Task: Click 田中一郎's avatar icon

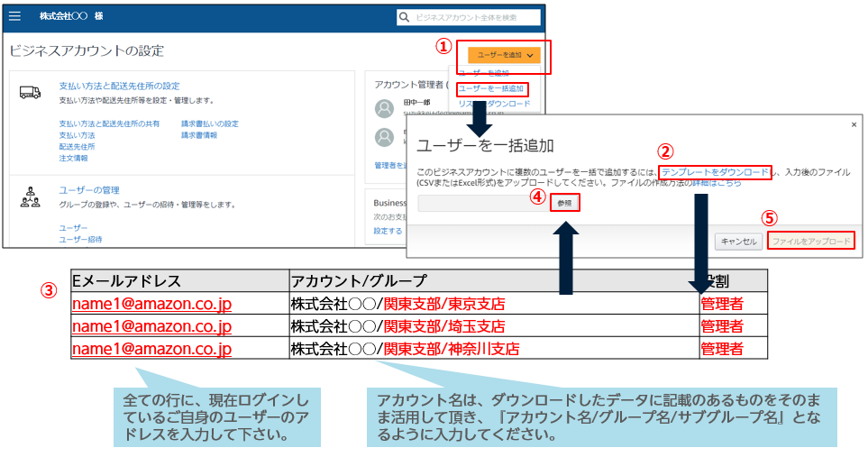Action: coord(384,108)
